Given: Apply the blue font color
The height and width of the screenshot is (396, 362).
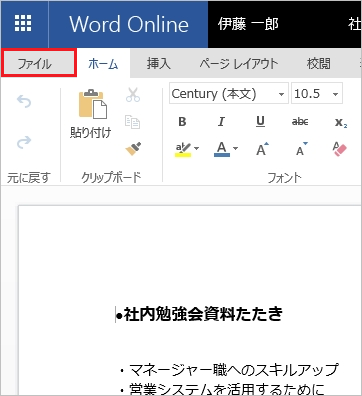Looking at the screenshot, I should click(222, 149).
